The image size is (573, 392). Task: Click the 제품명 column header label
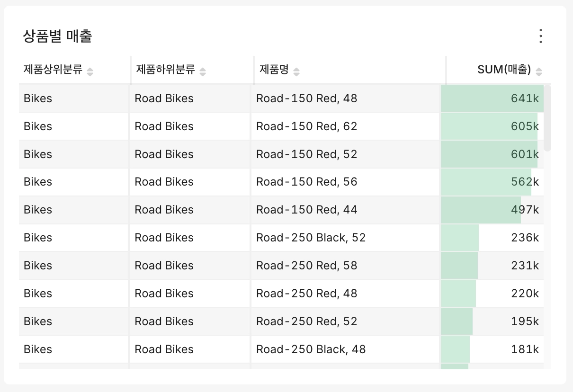274,70
